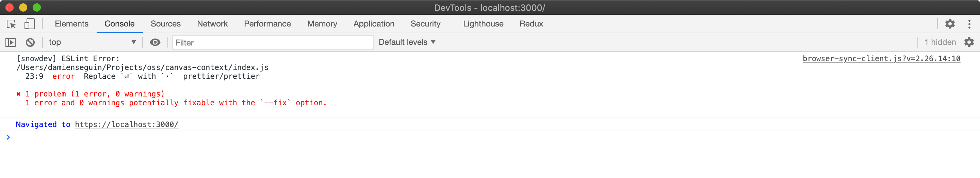
Task: Toggle the device toolbar icon
Action: [x=29, y=24]
